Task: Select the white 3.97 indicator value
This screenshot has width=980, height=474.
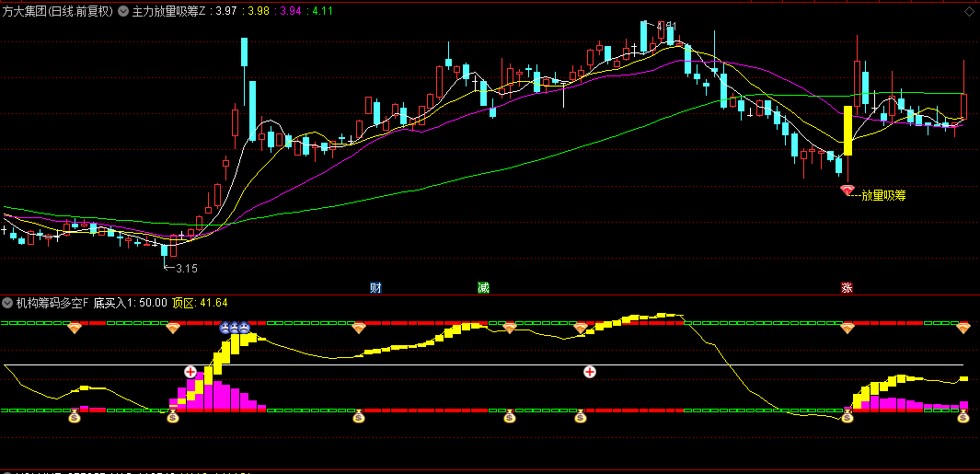Action: (226, 11)
